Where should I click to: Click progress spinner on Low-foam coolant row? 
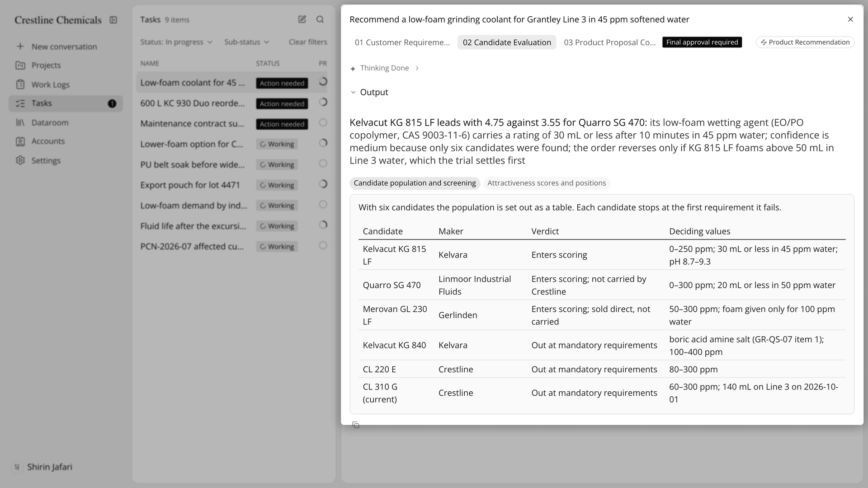[323, 82]
